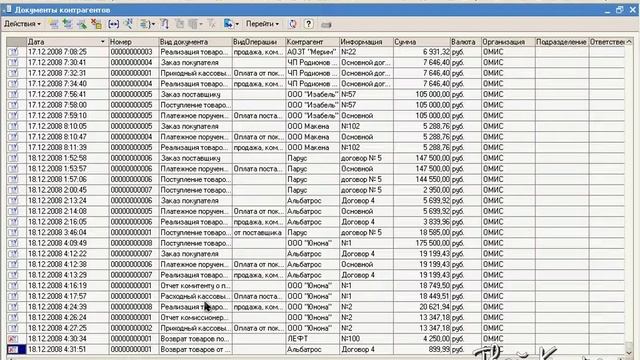Viewport: 640px width, 360px height.
Task: Select cell АОЗТ "Мерин" in Контрагент column
Action: [312, 52]
